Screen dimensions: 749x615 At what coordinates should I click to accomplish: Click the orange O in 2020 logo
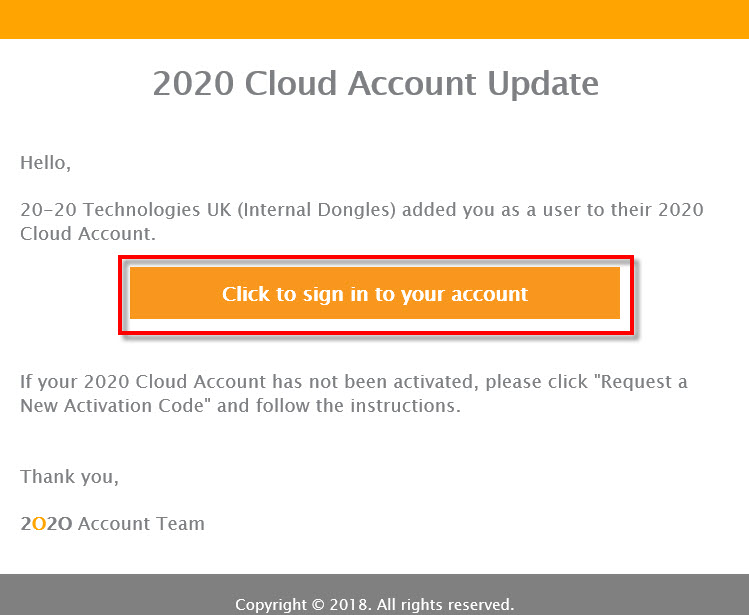(x=40, y=524)
